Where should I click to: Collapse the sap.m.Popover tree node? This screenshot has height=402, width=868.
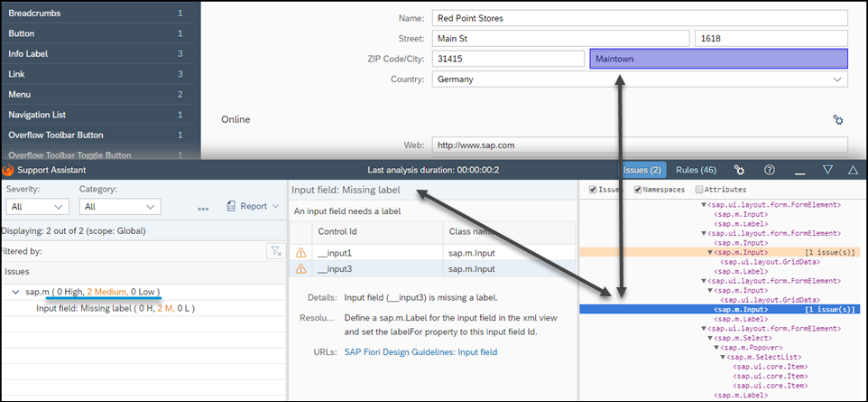pos(716,348)
